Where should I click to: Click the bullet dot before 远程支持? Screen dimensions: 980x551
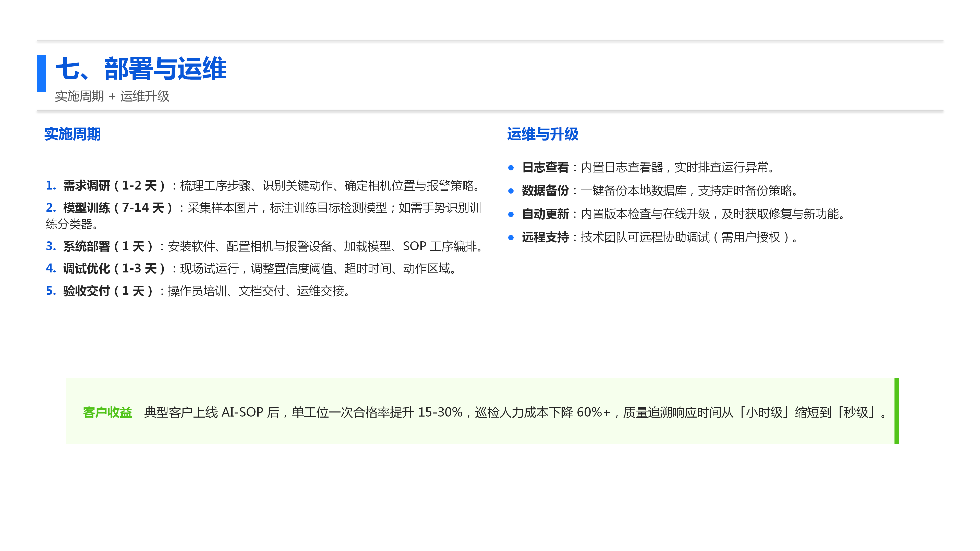point(511,238)
